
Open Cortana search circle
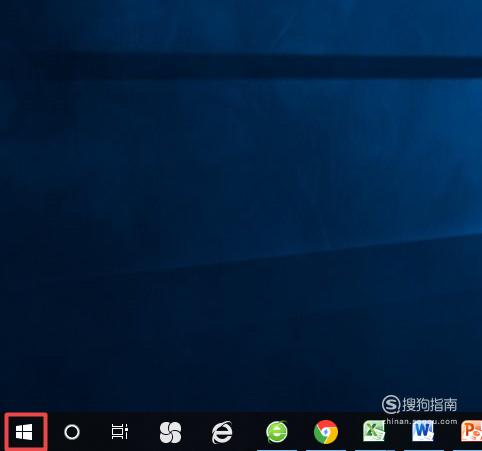72,432
